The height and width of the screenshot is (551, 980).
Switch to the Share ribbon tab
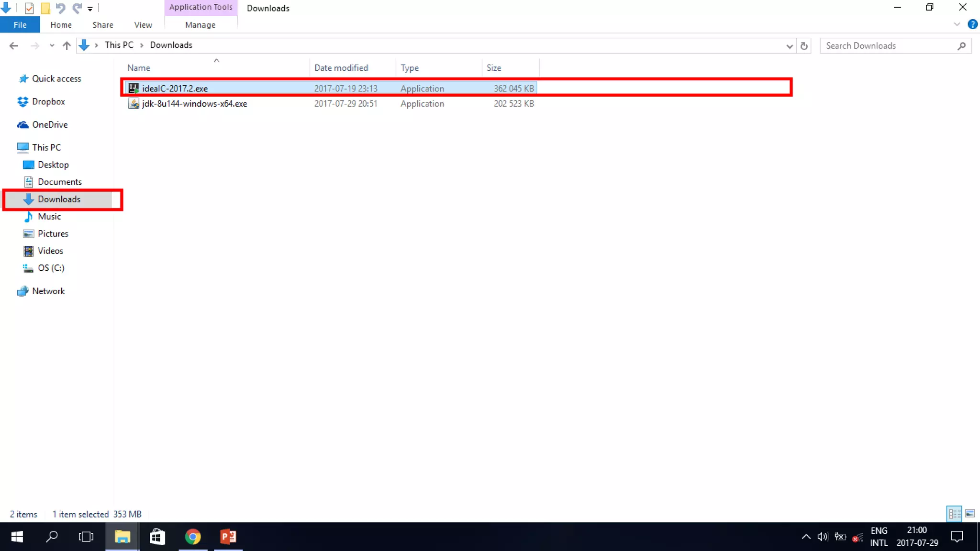pos(103,25)
